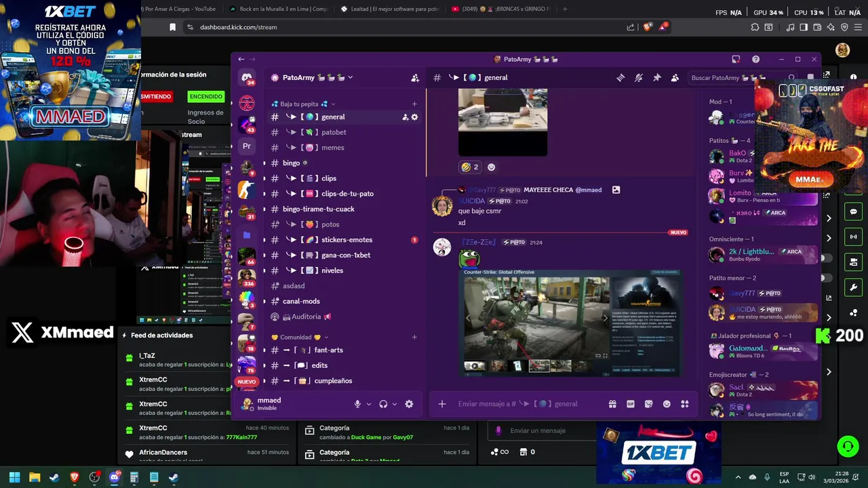Open Windows Start button on taskbar
Viewport: 868px width, 488px height.
click(14, 477)
